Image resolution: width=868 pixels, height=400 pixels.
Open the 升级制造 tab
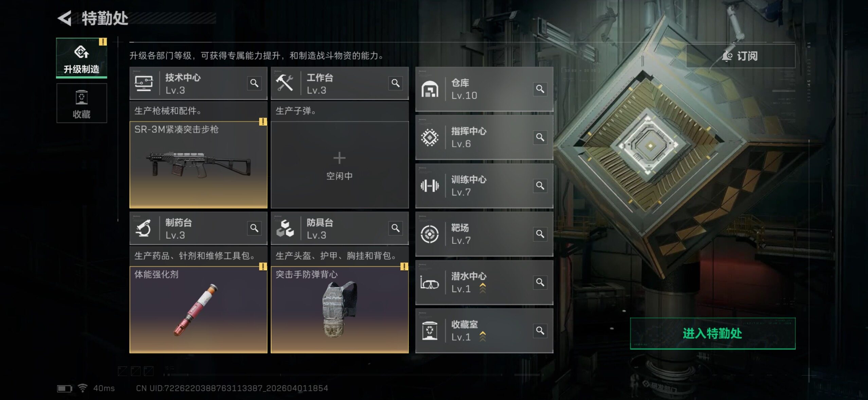coord(82,58)
